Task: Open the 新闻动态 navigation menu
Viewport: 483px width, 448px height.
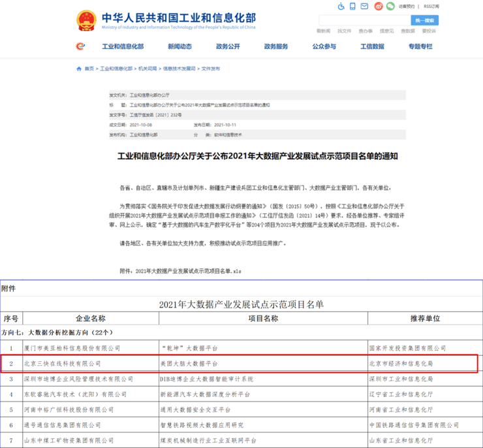Action: coord(179,47)
